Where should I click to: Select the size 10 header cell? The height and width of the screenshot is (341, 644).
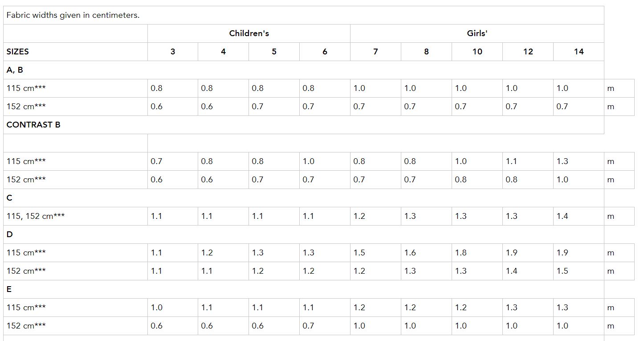tap(477, 52)
